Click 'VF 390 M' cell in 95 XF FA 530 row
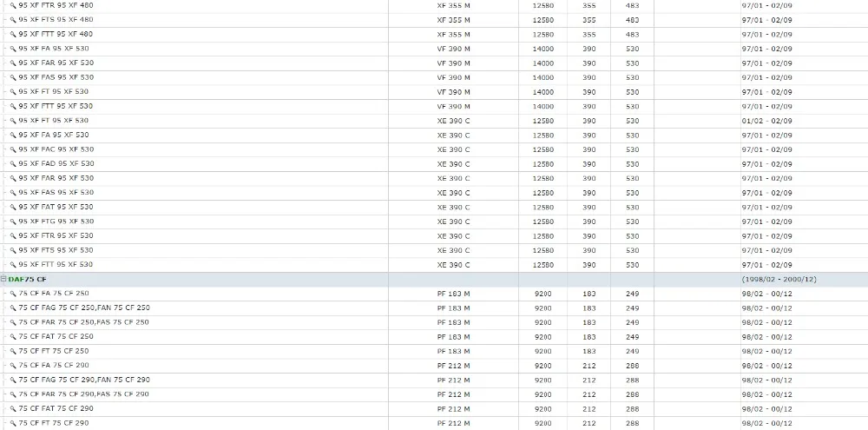This screenshot has height=430, width=868. (x=453, y=49)
